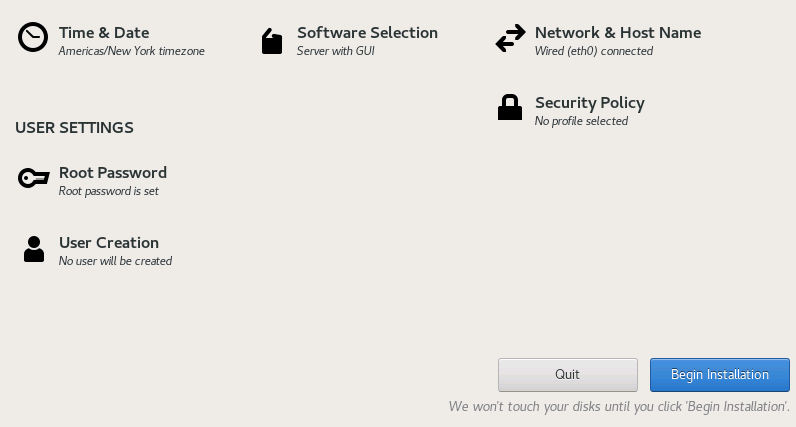Open the Software Selection spoke

[367, 33]
